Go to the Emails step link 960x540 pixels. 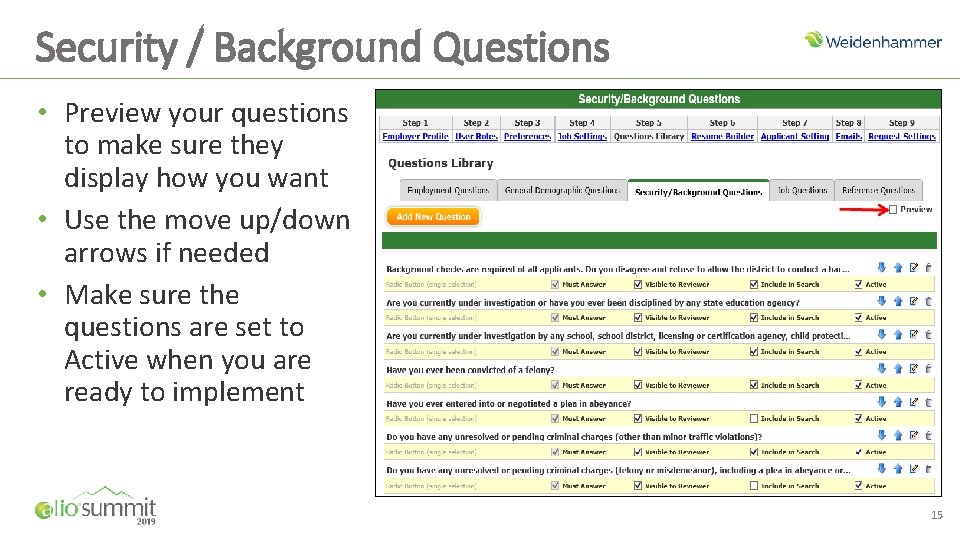[x=849, y=136]
